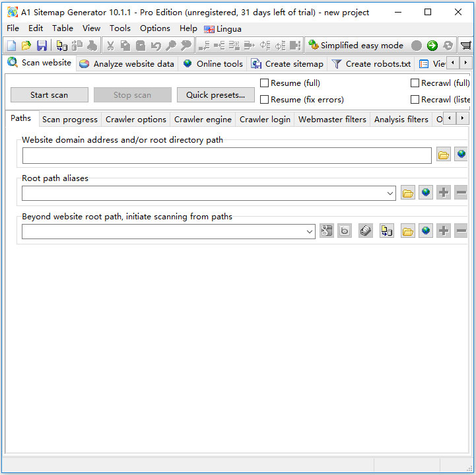Viewport: 476px width, 475px height.
Task: Click globe icon in Root path aliases
Action: coord(426,192)
